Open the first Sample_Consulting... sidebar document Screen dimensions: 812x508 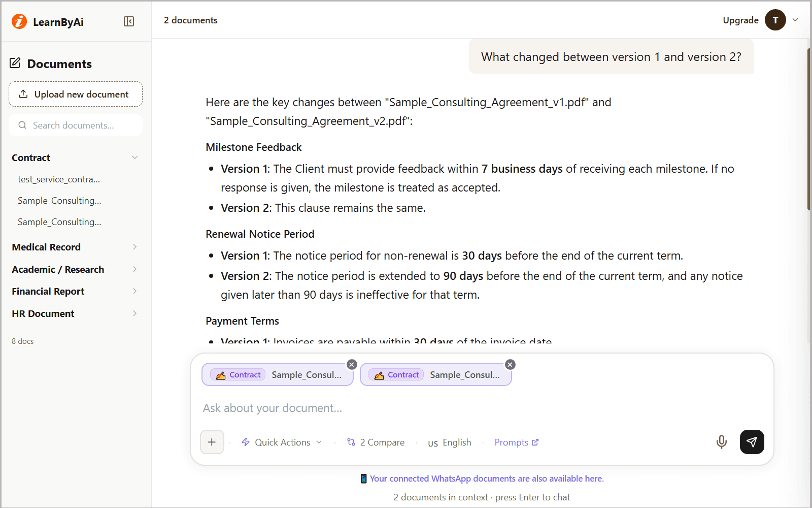(59, 201)
